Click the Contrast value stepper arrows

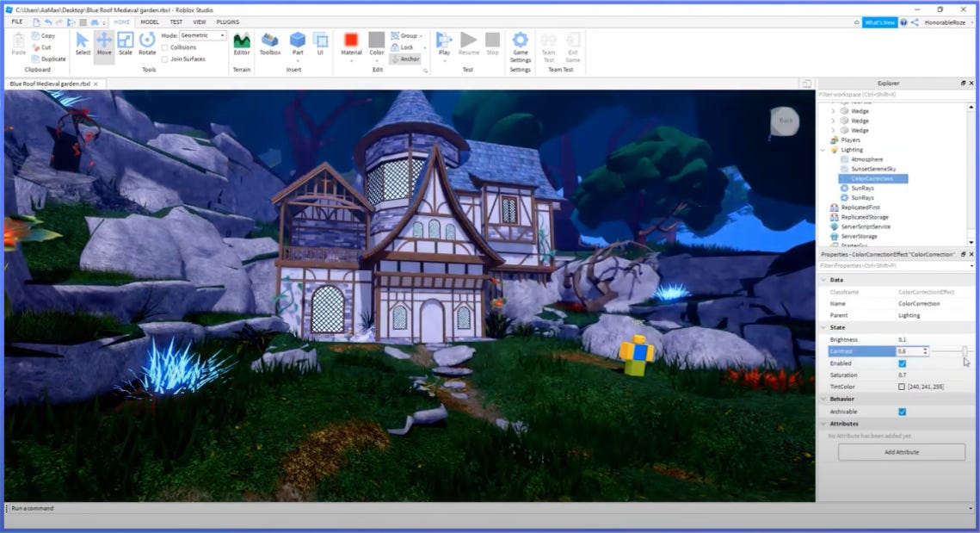coord(925,351)
